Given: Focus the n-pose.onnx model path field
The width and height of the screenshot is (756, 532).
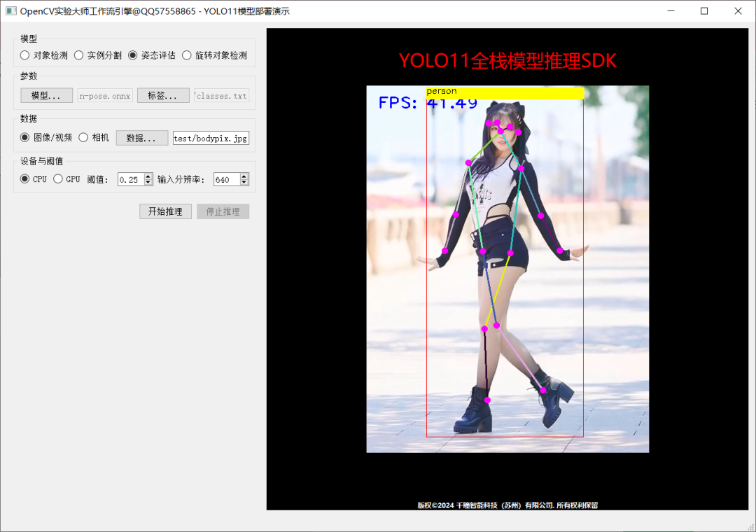Looking at the screenshot, I should coord(105,96).
